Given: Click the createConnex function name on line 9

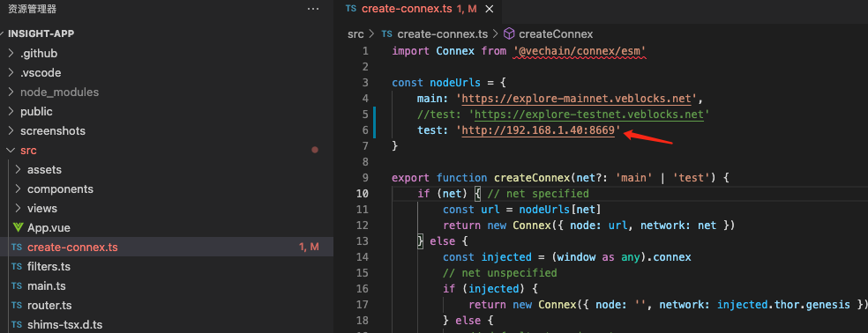Looking at the screenshot, I should (533, 178).
